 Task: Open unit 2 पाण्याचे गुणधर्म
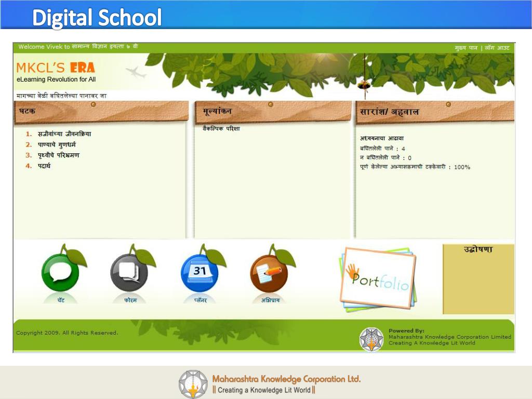coord(57,144)
